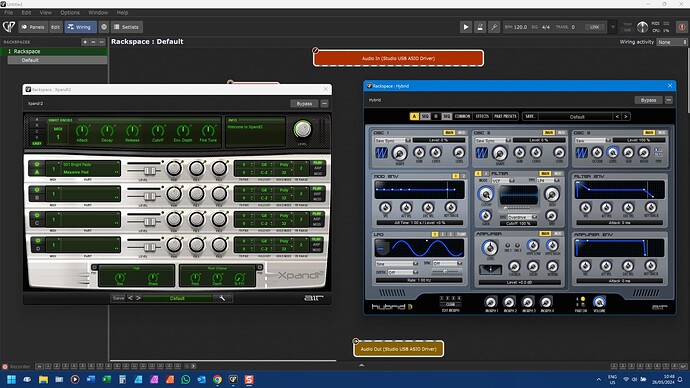Click the Edit button beside Panels

[x=55, y=27]
